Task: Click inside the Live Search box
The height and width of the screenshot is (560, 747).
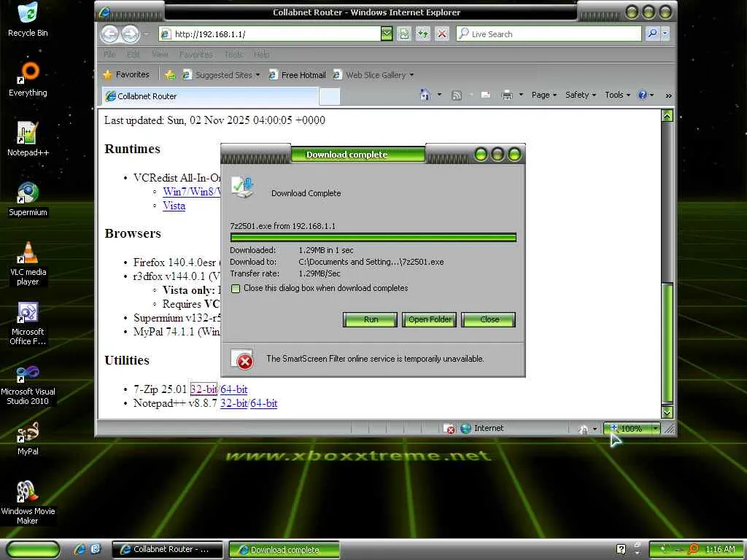Action: (549, 34)
